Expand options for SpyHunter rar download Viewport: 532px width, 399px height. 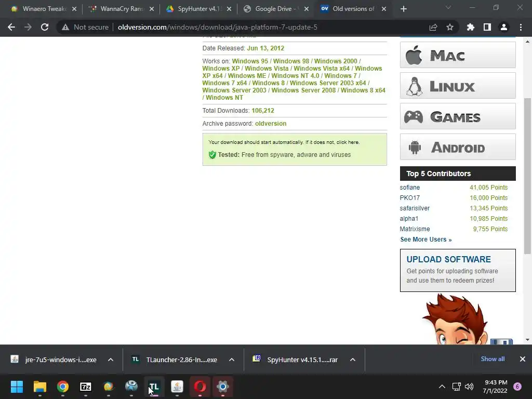click(353, 360)
